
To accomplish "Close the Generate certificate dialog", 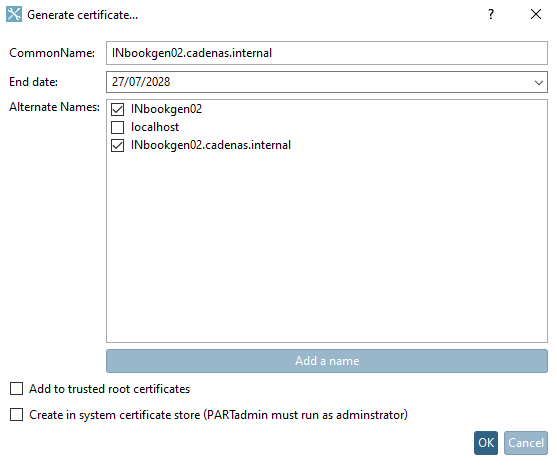I will [x=536, y=14].
